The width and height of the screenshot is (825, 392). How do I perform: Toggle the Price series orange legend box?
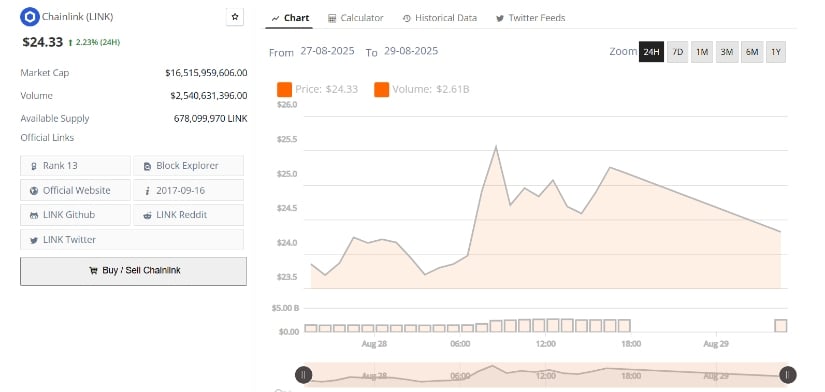[x=284, y=89]
